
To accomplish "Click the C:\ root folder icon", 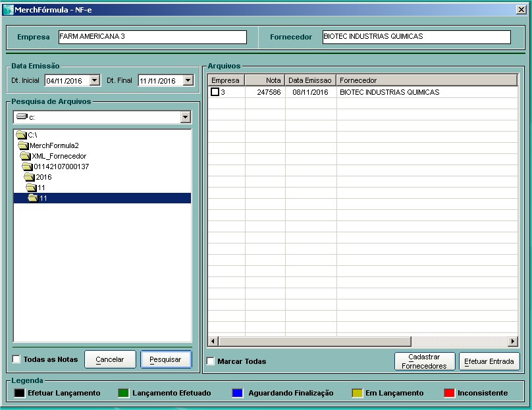I will [x=21, y=135].
